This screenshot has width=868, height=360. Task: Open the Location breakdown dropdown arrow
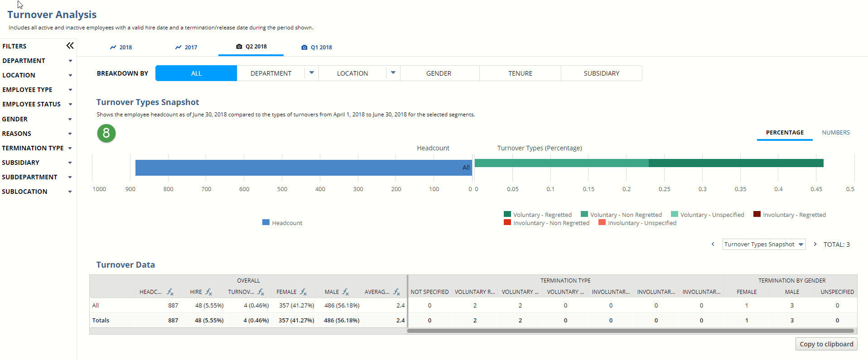pyautogui.click(x=393, y=73)
